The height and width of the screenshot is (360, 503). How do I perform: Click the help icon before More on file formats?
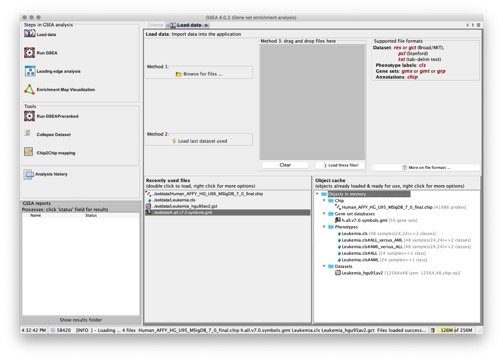point(404,168)
